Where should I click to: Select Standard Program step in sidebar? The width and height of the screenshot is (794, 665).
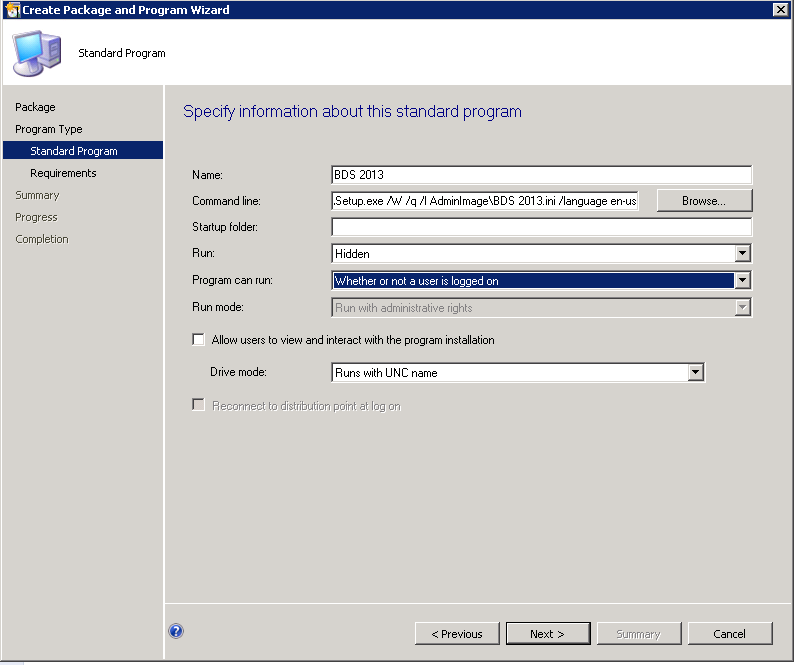pyautogui.click(x=83, y=150)
